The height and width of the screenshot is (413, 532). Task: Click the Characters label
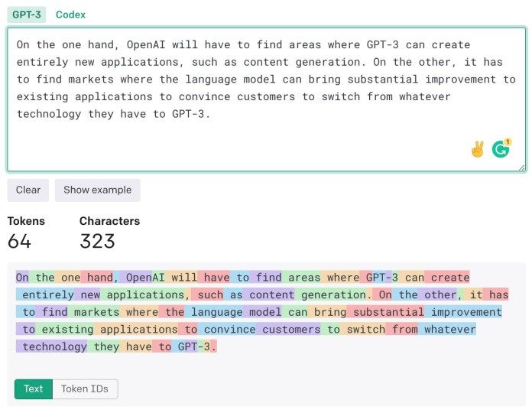tap(109, 221)
